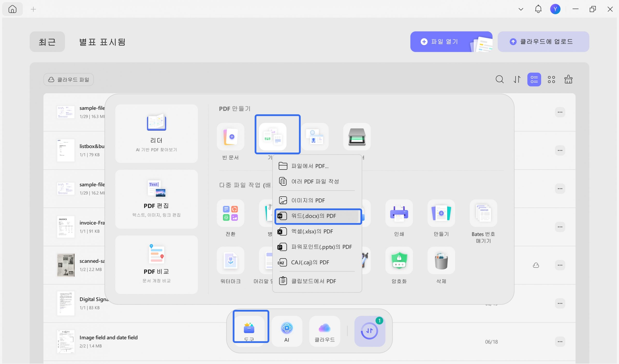Image resolution: width=619 pixels, height=364 pixels.
Task: Toggle cloud files (클라우드 파일) filter
Action: coord(68,79)
